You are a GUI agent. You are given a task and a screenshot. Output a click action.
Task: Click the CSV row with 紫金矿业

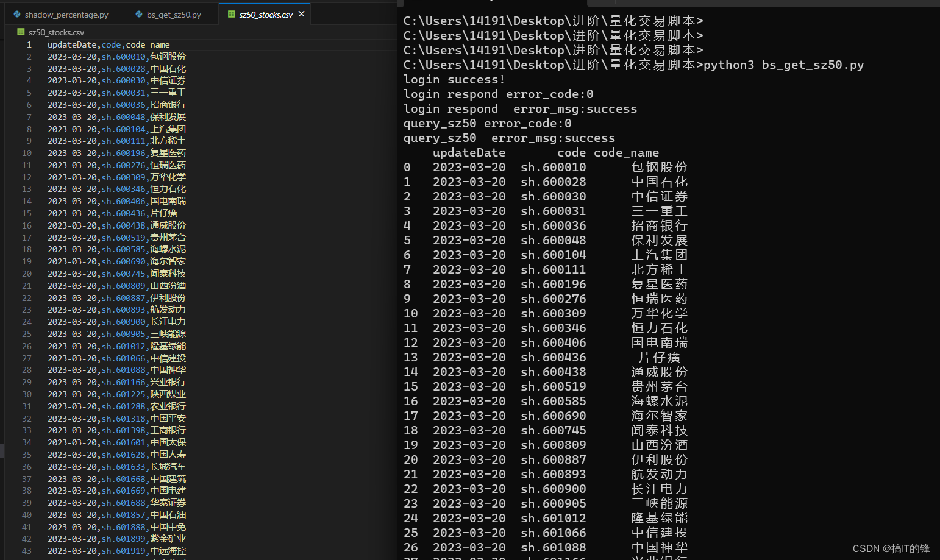(x=116, y=539)
